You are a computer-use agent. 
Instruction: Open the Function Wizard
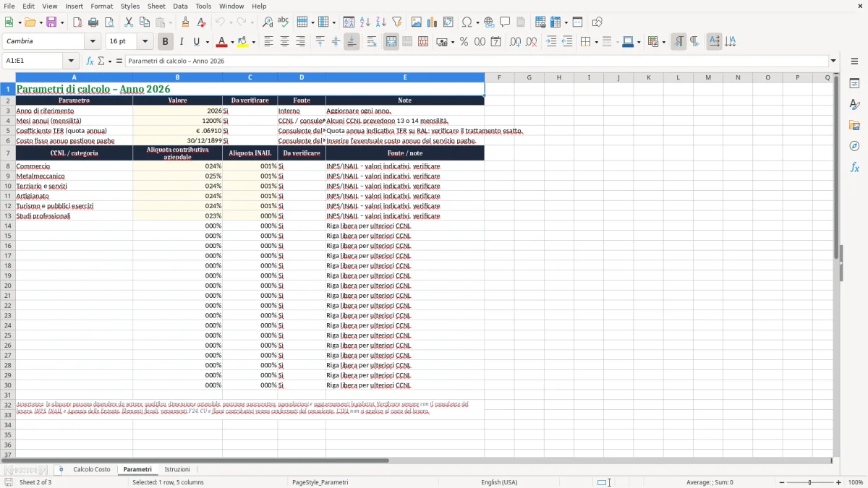pyautogui.click(x=90, y=61)
